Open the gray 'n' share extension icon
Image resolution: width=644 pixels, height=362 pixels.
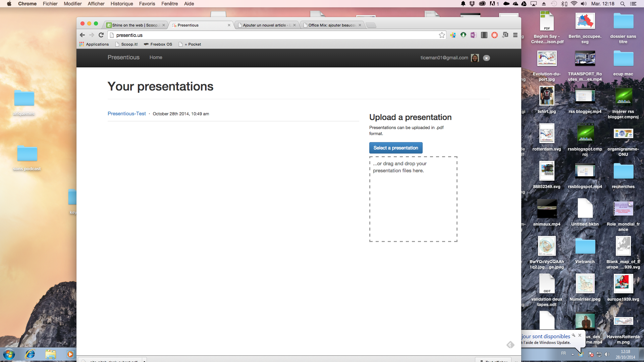tap(505, 35)
